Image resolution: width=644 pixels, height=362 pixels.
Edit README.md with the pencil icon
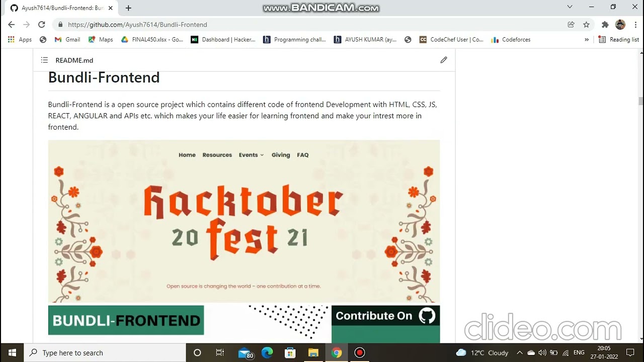click(444, 60)
